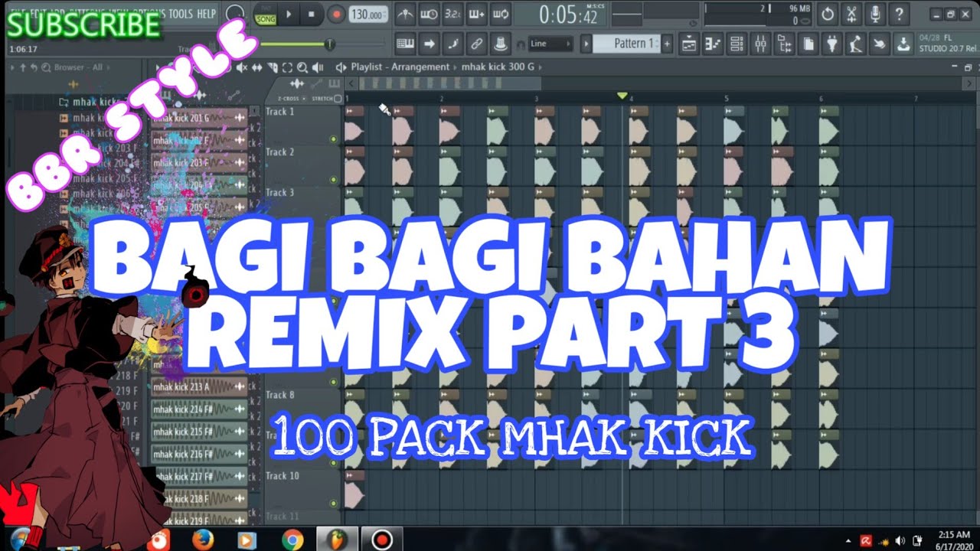Click the tempo tapper pedal icon
This screenshot has width=980, height=551.
(x=855, y=44)
